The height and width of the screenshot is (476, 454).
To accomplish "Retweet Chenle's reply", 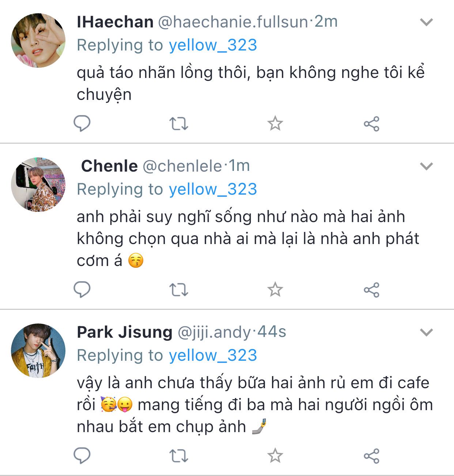I will [178, 290].
